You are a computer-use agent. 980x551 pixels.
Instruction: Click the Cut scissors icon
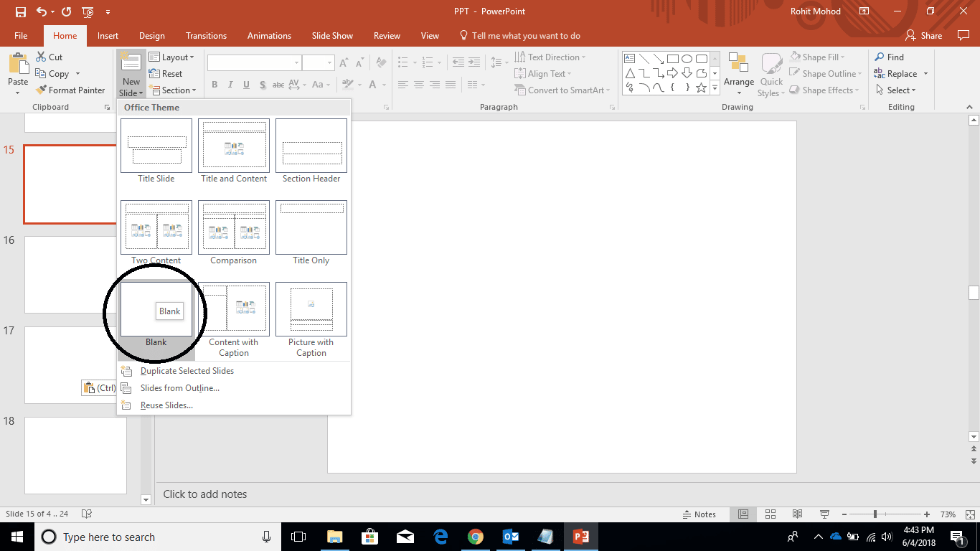click(x=41, y=57)
